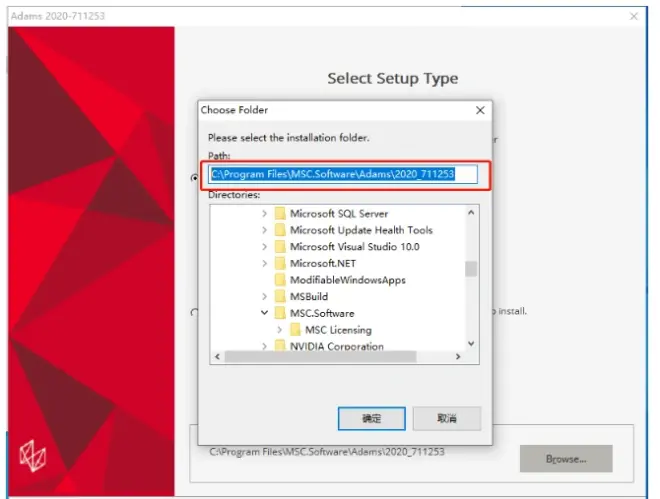The height and width of the screenshot is (499, 660).
Task: Select the 'MSC.Software' directory label
Action: coord(322,313)
